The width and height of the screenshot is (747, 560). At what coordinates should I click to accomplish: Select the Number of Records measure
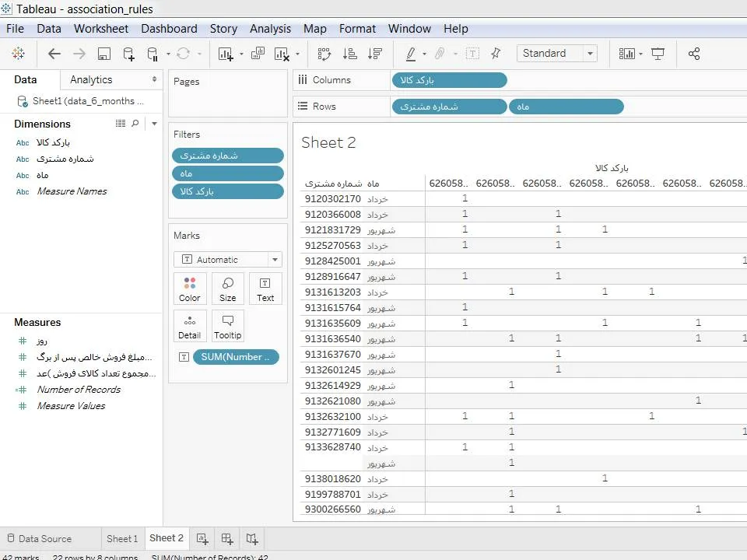[x=79, y=390]
